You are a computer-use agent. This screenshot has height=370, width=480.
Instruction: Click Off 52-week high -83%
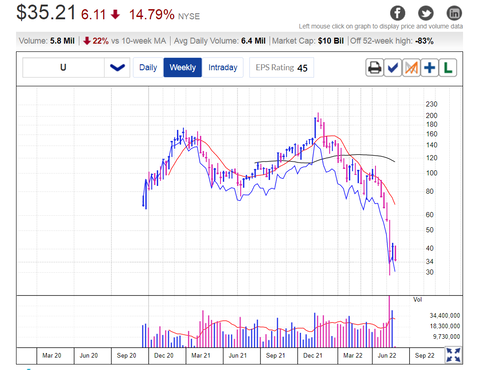pos(392,41)
